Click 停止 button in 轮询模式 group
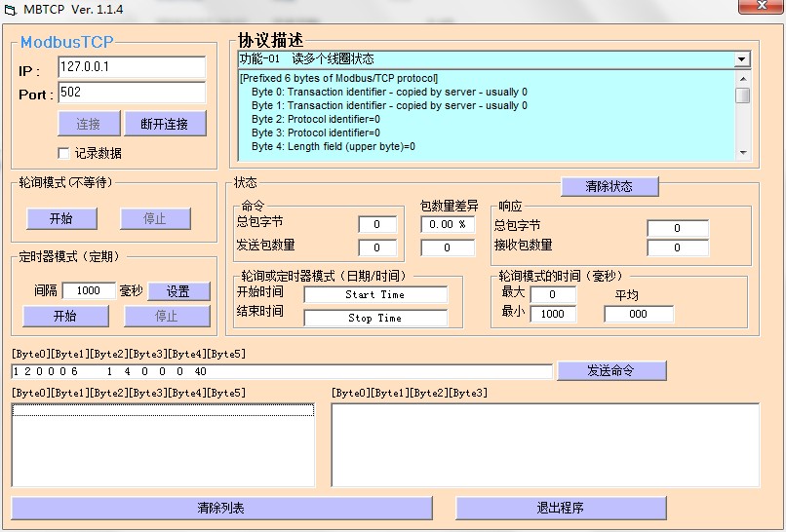 point(155,219)
